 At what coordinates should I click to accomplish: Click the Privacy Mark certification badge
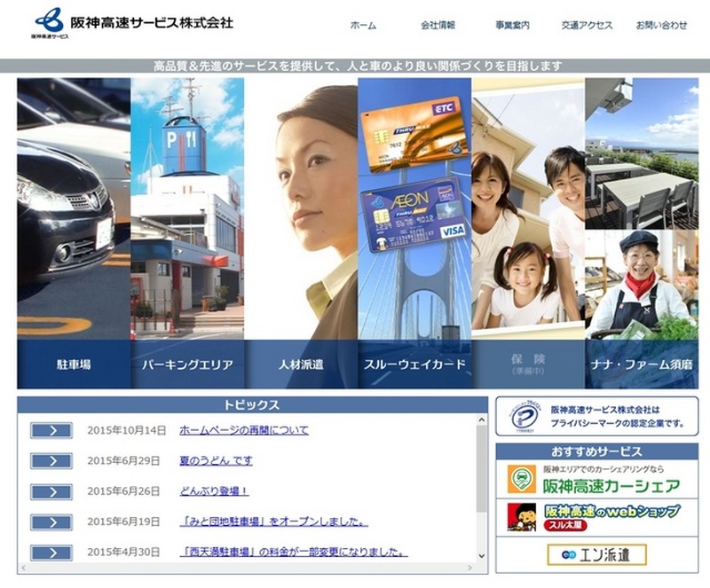517,416
